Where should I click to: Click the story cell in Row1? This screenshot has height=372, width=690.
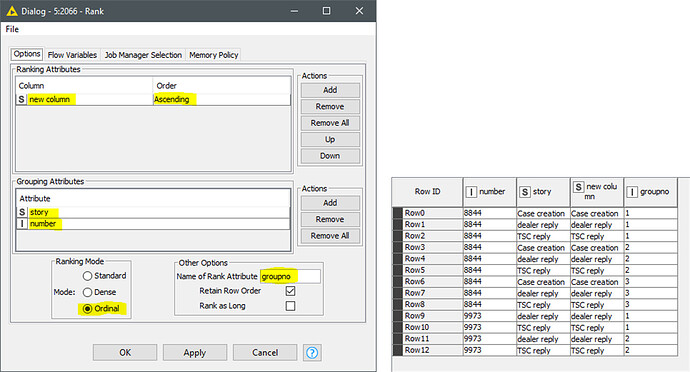point(543,225)
